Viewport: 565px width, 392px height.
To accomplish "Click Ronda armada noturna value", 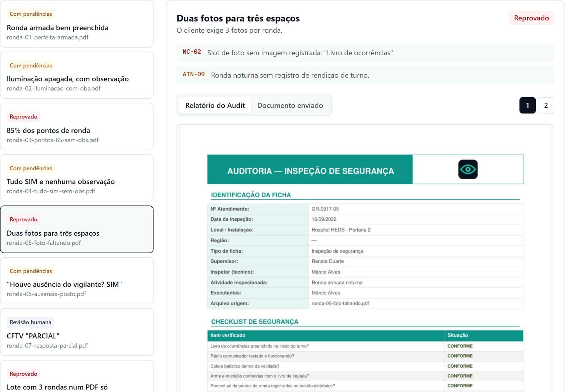I will pos(337,283).
